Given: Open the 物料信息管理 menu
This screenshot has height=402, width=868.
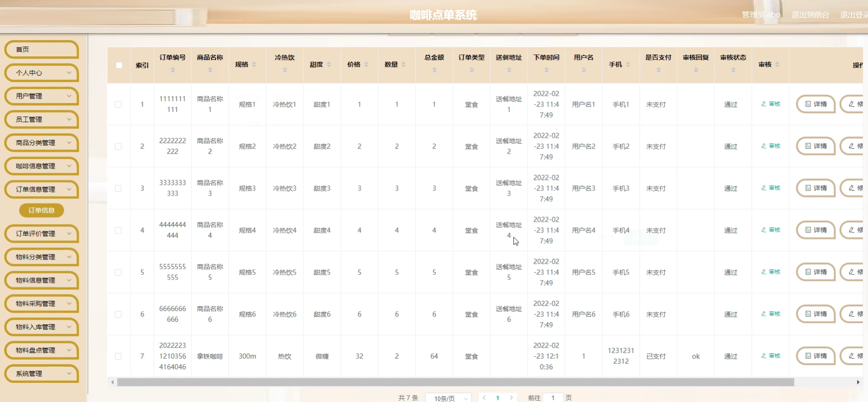Looking at the screenshot, I should [x=41, y=280].
